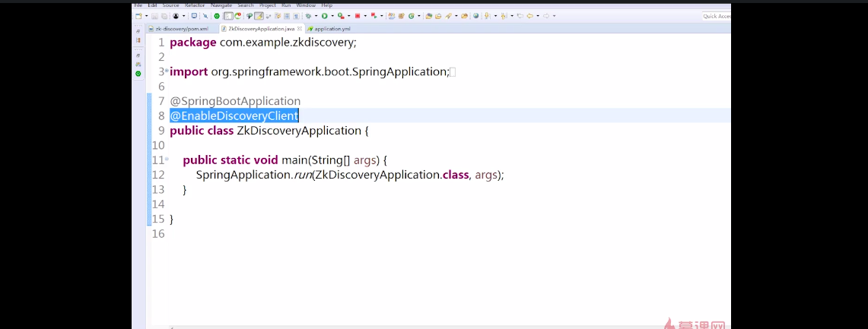
Task: Close the ZkDiscoveryApplication.java tab
Action: coord(300,28)
